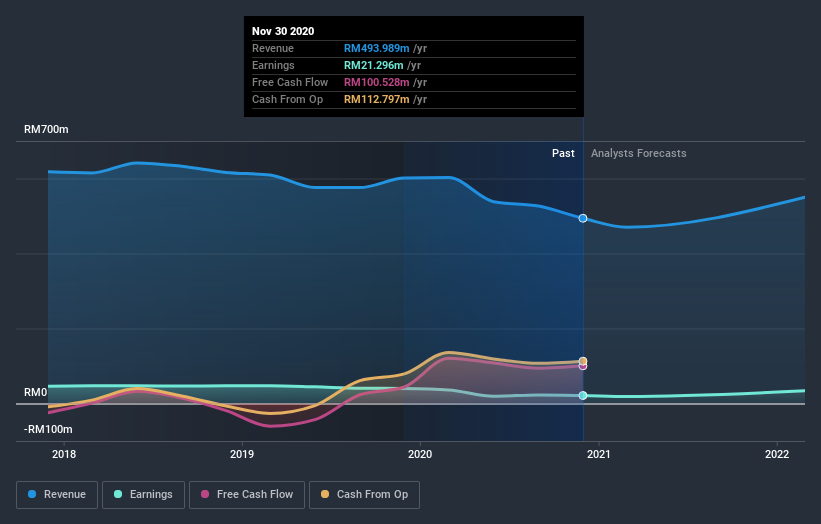Click the Earnings data point on the teal line
The image size is (821, 524).
[x=583, y=396]
